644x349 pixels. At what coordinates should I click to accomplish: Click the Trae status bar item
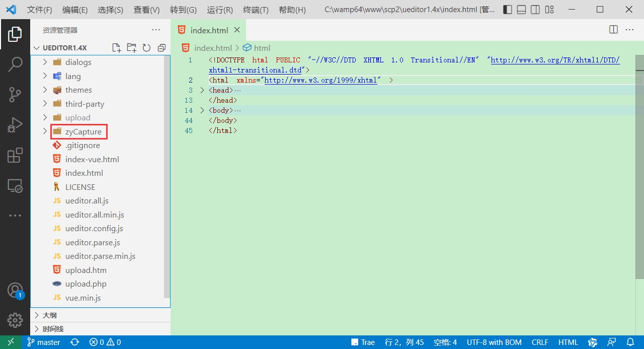363,342
